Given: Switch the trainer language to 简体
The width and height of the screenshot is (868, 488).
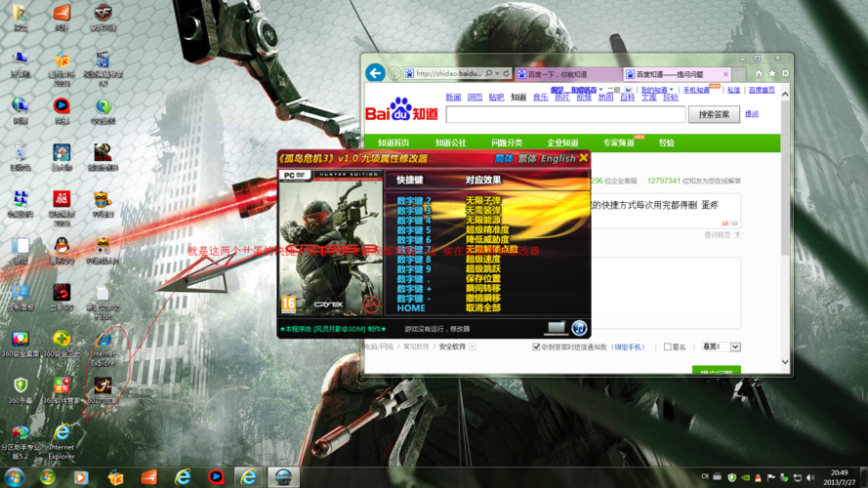Looking at the screenshot, I should click(504, 158).
